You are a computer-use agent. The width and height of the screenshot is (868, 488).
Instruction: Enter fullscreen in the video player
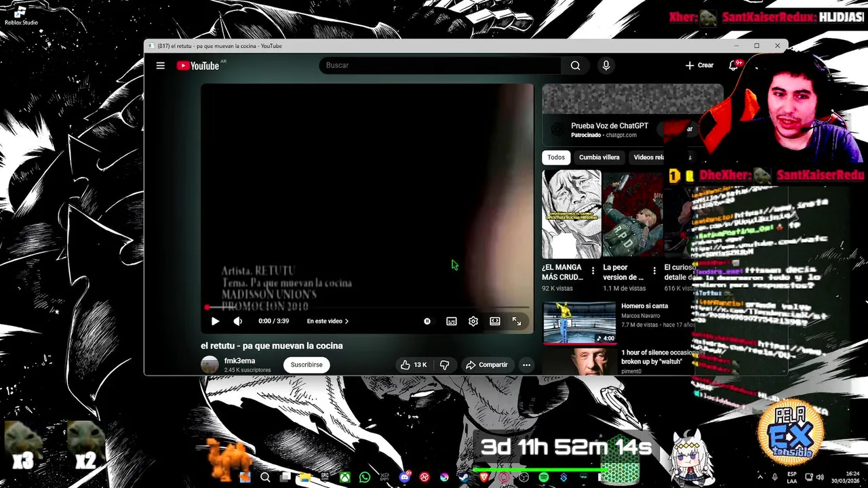coord(517,321)
